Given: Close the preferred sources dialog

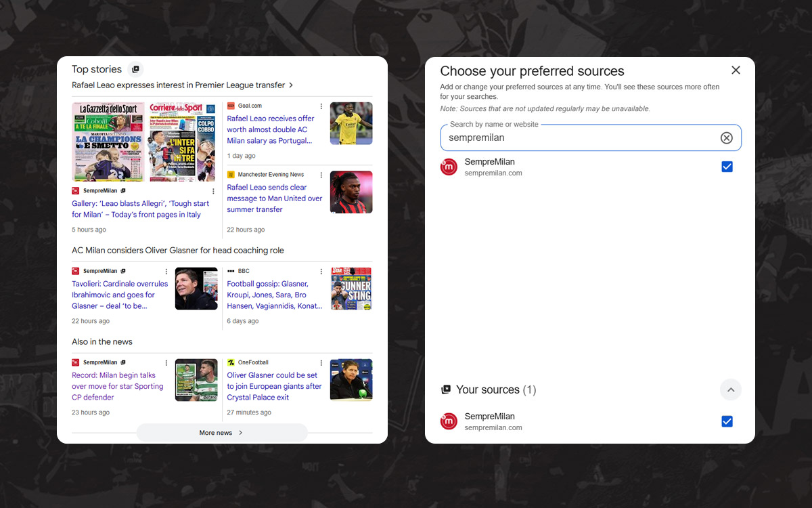Looking at the screenshot, I should pyautogui.click(x=736, y=70).
